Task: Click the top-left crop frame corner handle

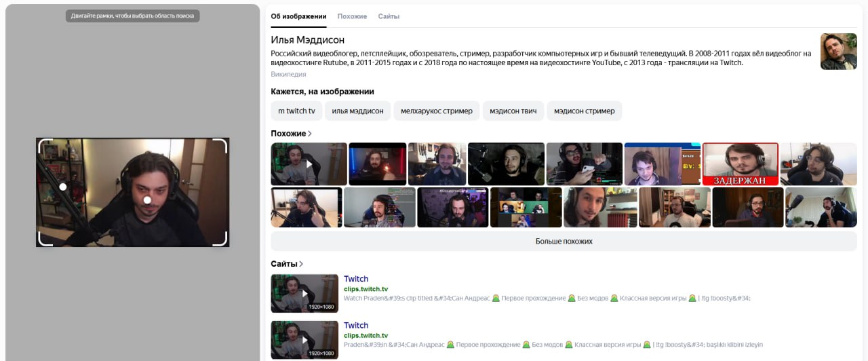Action: (x=45, y=146)
